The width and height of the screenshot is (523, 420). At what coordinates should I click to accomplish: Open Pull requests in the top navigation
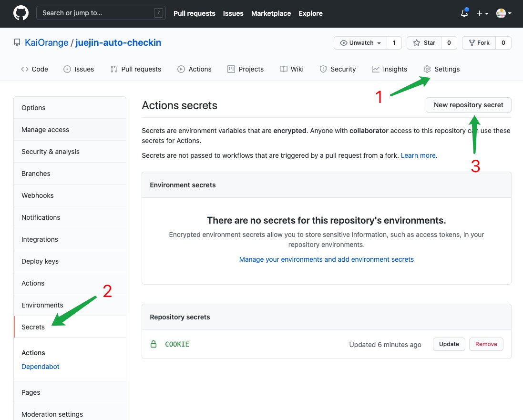tap(195, 13)
